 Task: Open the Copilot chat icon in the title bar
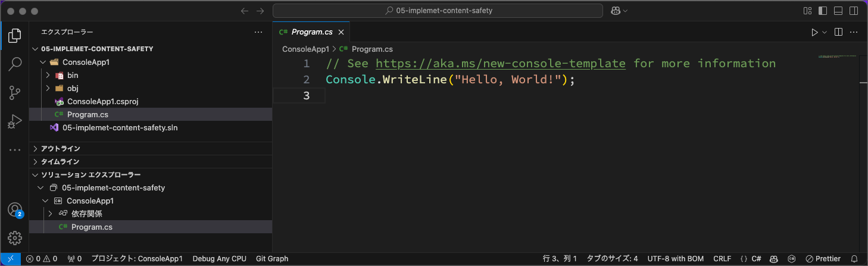615,11
